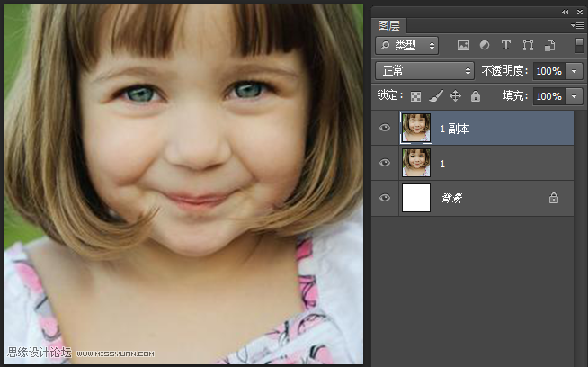Switch to the 图层 tab

(x=389, y=25)
